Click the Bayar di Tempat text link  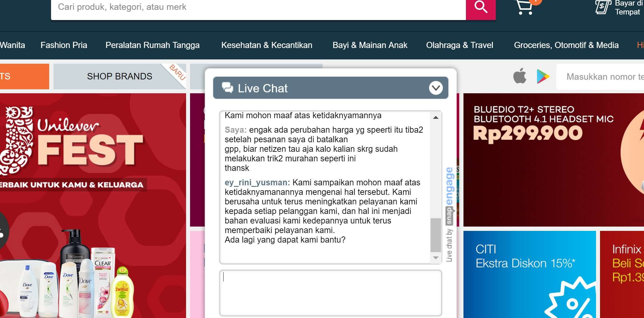(x=629, y=8)
